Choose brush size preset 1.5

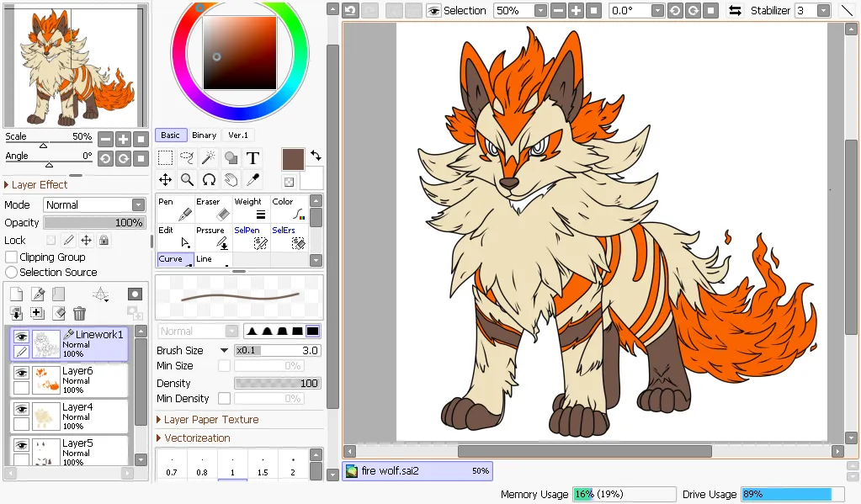pyautogui.click(x=263, y=465)
